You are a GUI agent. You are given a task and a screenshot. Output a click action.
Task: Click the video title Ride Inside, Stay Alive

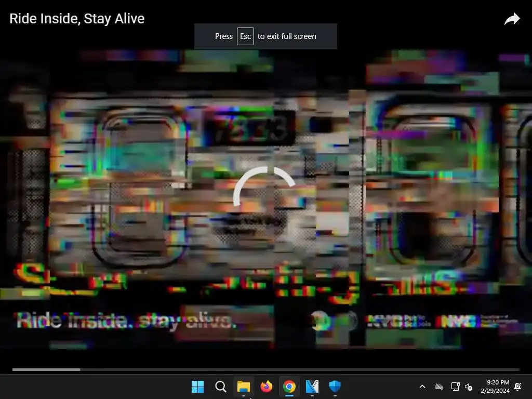77,19
